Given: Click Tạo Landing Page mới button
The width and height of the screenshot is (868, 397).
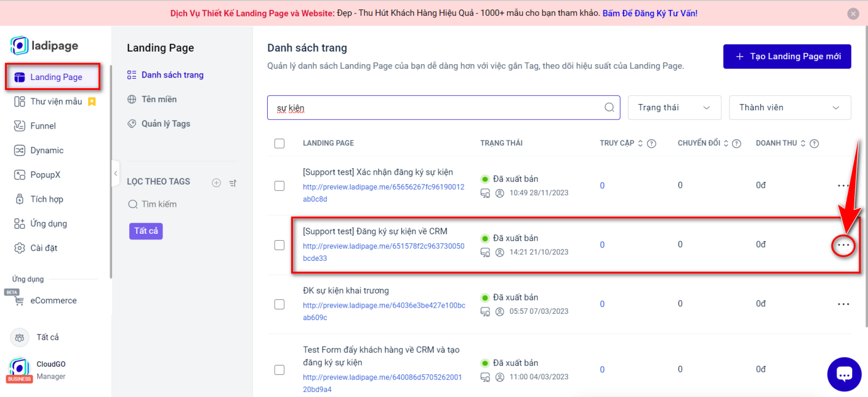Looking at the screenshot, I should pos(787,57).
